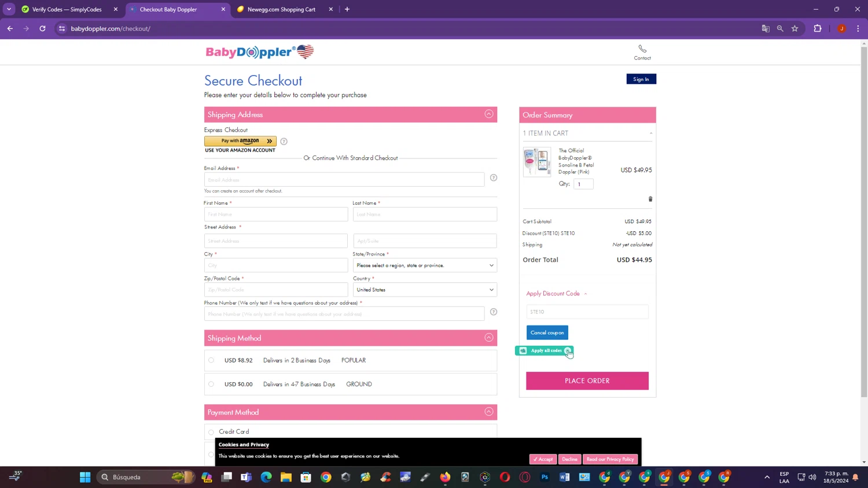The height and width of the screenshot is (488, 868).
Task: View site information icon in address bar
Action: (62, 28)
